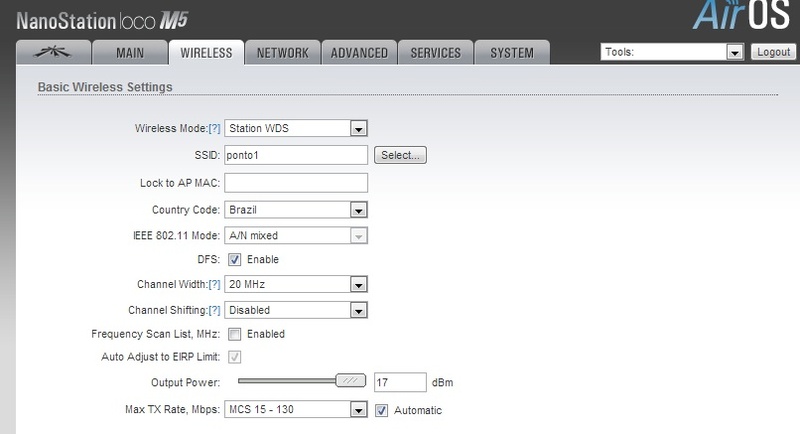Open Wireless Mode help link

(214, 129)
